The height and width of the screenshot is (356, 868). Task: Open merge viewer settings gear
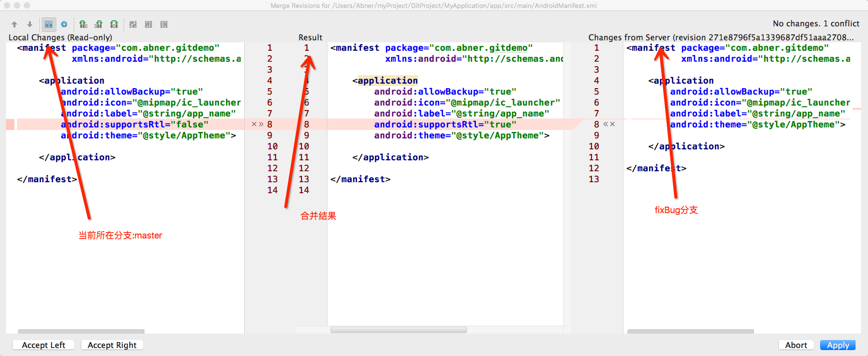tap(64, 24)
